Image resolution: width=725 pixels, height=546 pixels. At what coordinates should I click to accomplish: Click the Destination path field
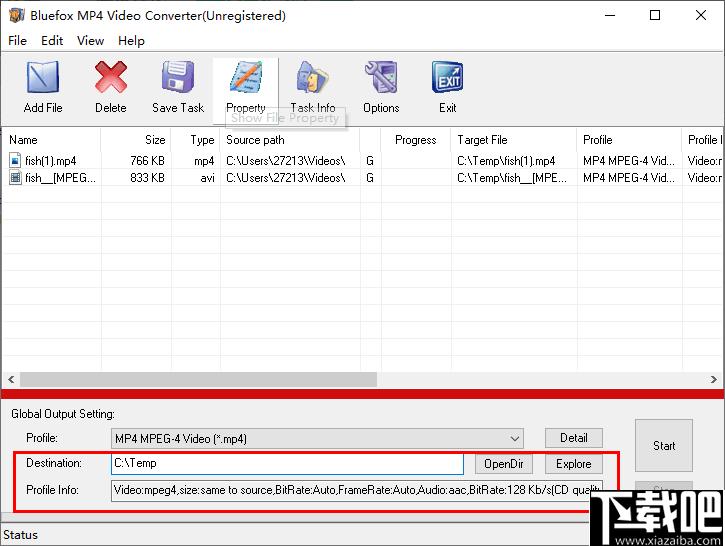(x=287, y=464)
